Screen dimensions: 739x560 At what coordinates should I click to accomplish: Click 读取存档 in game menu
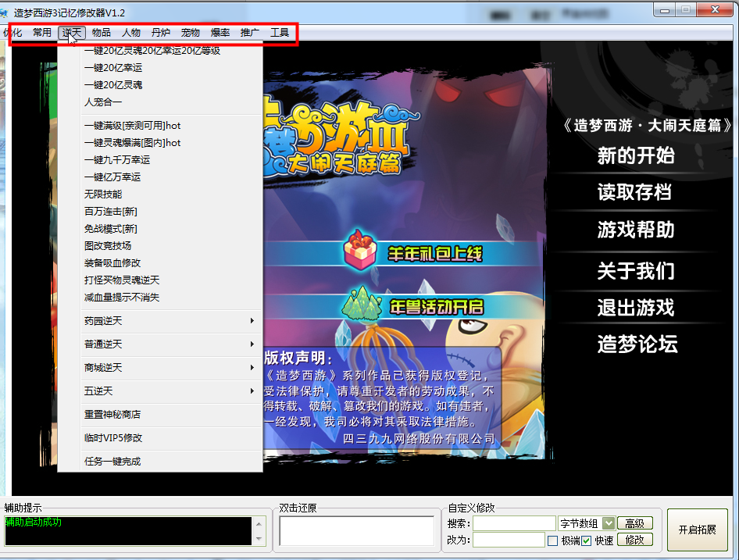point(635,192)
